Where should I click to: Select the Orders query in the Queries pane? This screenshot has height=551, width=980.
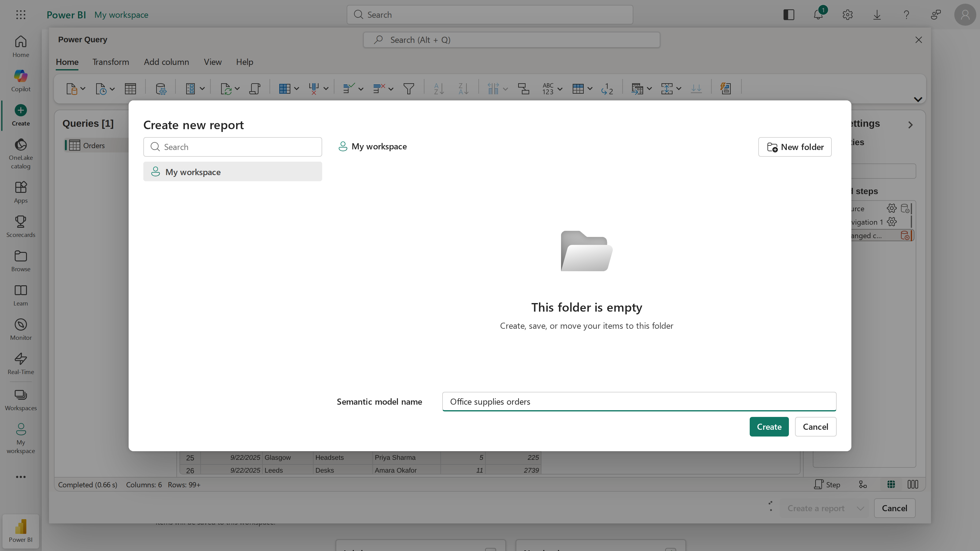click(x=96, y=145)
